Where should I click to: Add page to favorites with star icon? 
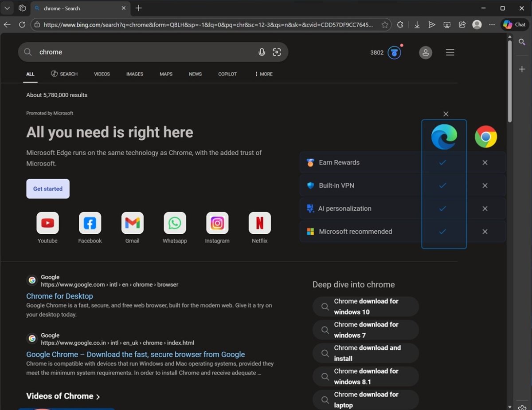[385, 25]
